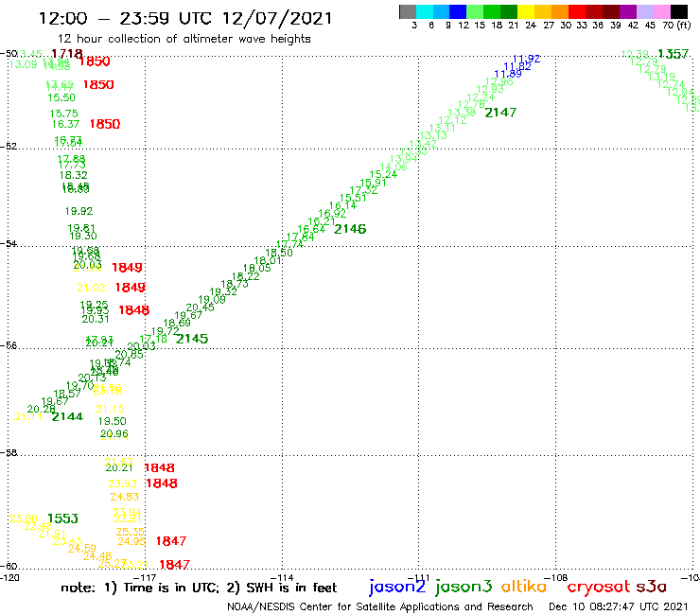Click the chart title with the UTC date range

coord(185,19)
